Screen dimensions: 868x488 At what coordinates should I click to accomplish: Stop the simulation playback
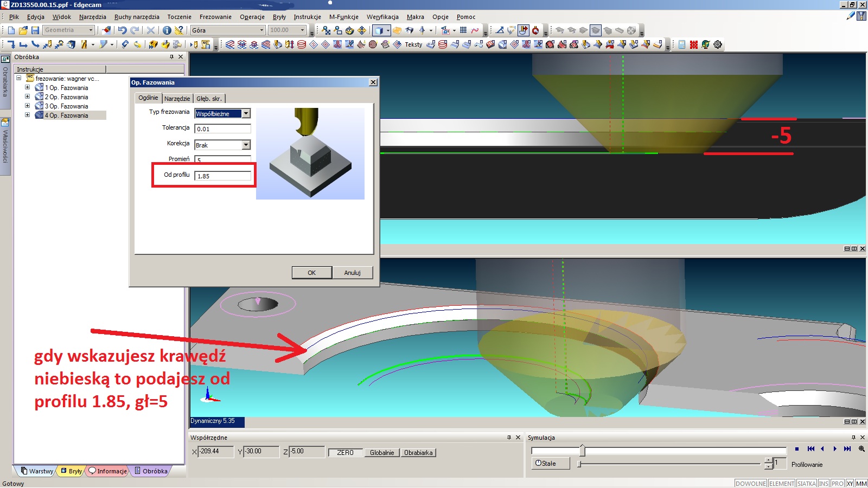[x=797, y=449]
